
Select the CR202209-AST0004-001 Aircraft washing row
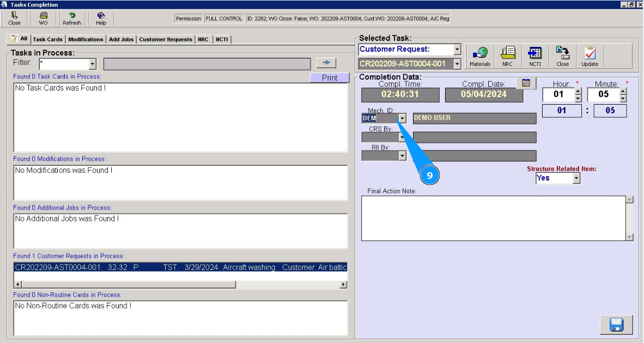[181, 267]
